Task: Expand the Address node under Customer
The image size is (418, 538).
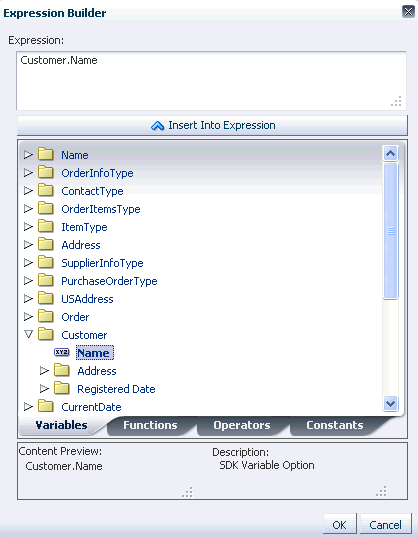Action: tap(44, 371)
